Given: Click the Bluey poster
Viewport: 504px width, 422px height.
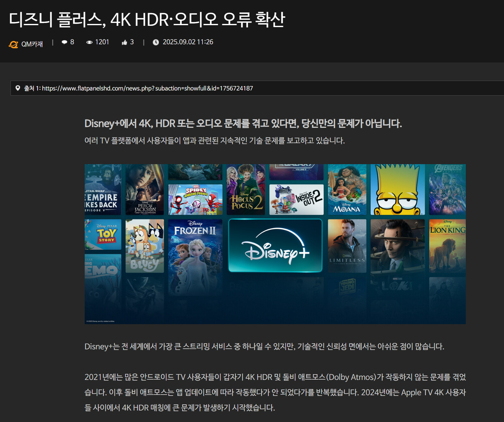Looking at the screenshot, I should 145,246.
